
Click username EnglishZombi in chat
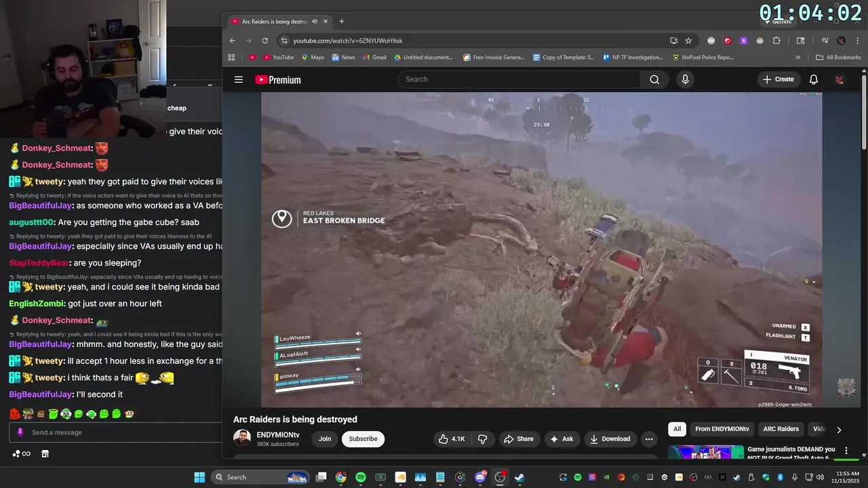point(37,304)
